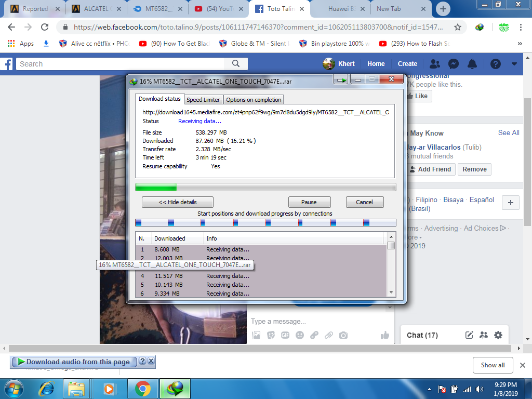Viewport: 532px width, 399px height.
Task: Open the Chrome three-dot menu
Action: click(x=521, y=27)
